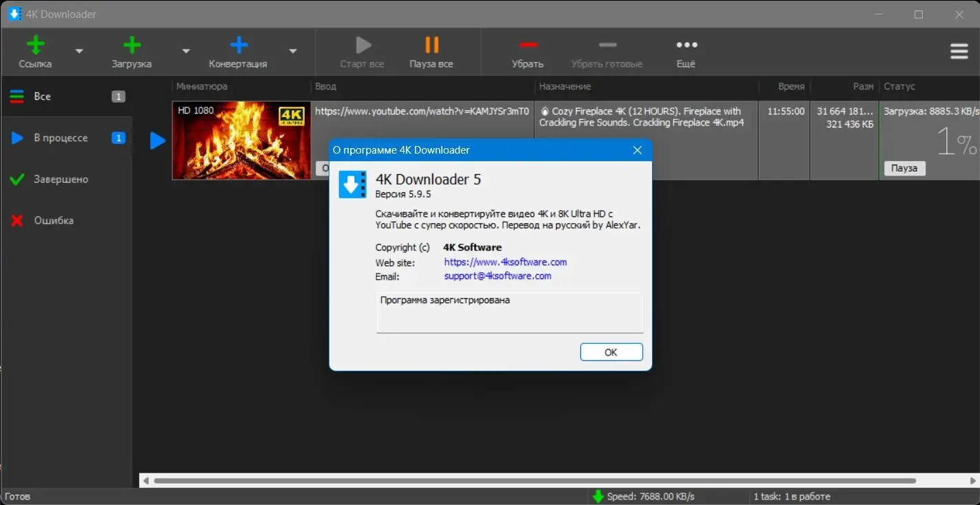Click the YouTube URL in the Ввод column
Screen dimensions: 980x505
pyautogui.click(x=422, y=111)
